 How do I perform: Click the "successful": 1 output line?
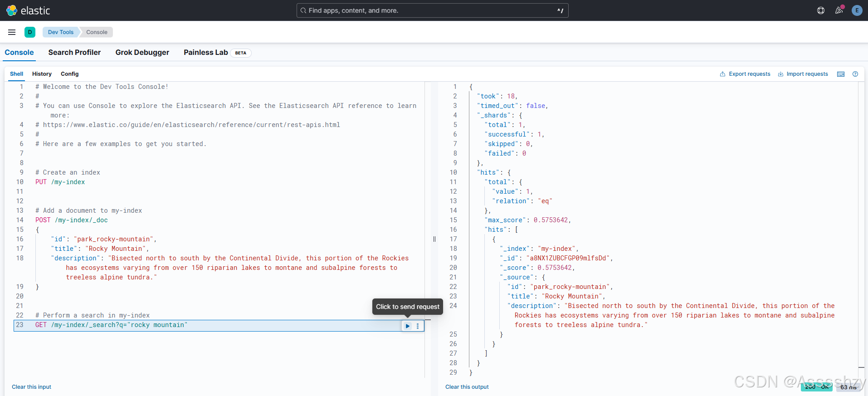tap(514, 134)
